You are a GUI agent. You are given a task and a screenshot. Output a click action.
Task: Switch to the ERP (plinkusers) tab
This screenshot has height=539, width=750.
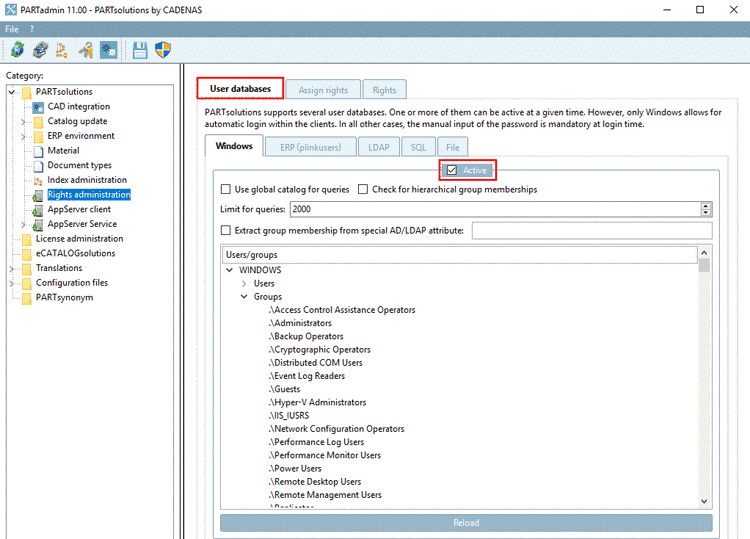310,147
